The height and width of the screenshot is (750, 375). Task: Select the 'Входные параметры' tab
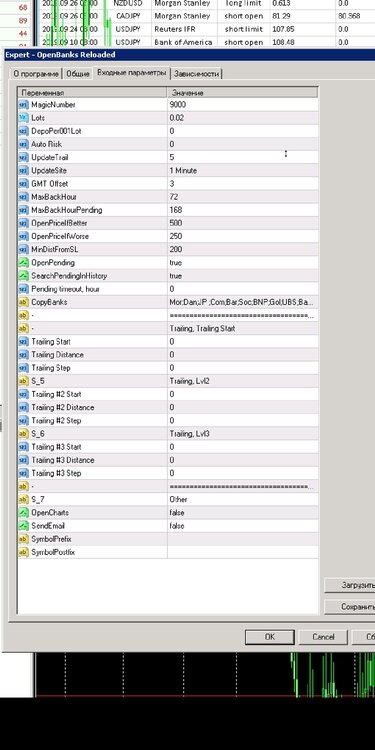coord(132,73)
